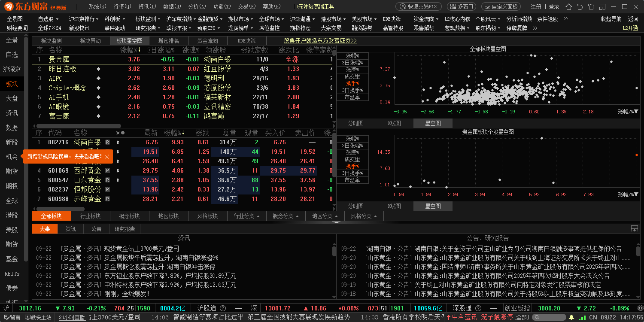Click the diamond marker beside Chiplet概念
This screenshot has height=322, width=644.
point(99,88)
